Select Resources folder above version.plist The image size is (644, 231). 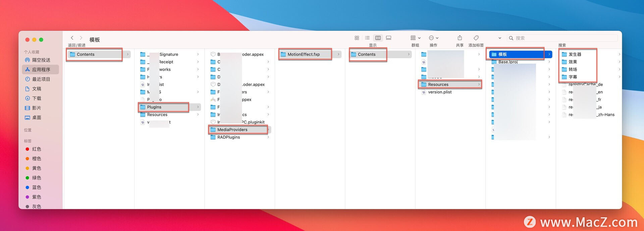pos(450,84)
